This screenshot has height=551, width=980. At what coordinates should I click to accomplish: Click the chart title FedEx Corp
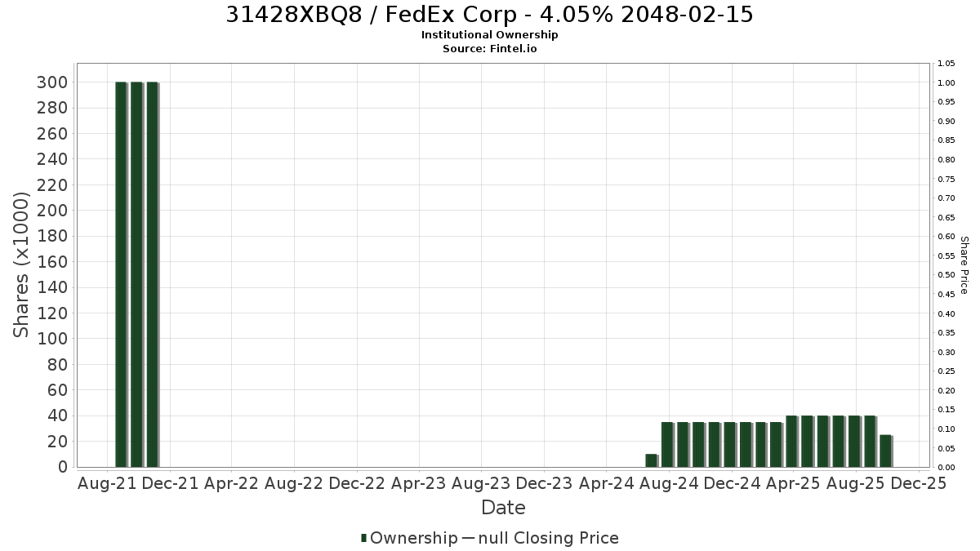(x=490, y=15)
